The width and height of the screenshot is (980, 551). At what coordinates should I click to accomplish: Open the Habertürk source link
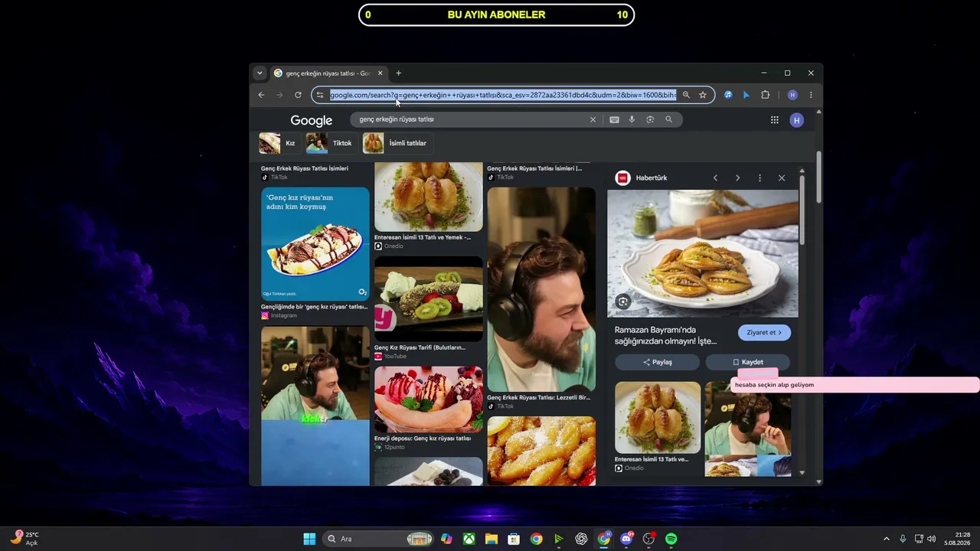[642, 178]
